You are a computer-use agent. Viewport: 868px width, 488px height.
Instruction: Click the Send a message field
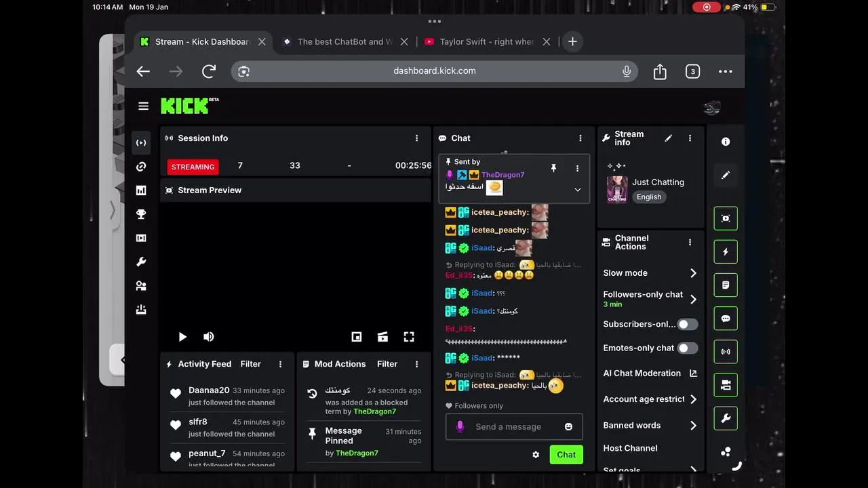point(514,427)
